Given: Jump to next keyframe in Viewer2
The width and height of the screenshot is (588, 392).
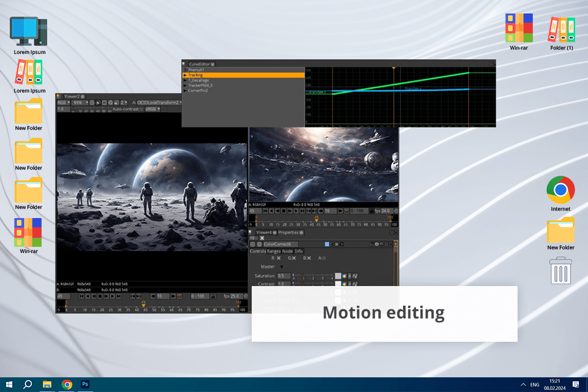Looking at the screenshot, I should tap(139, 296).
